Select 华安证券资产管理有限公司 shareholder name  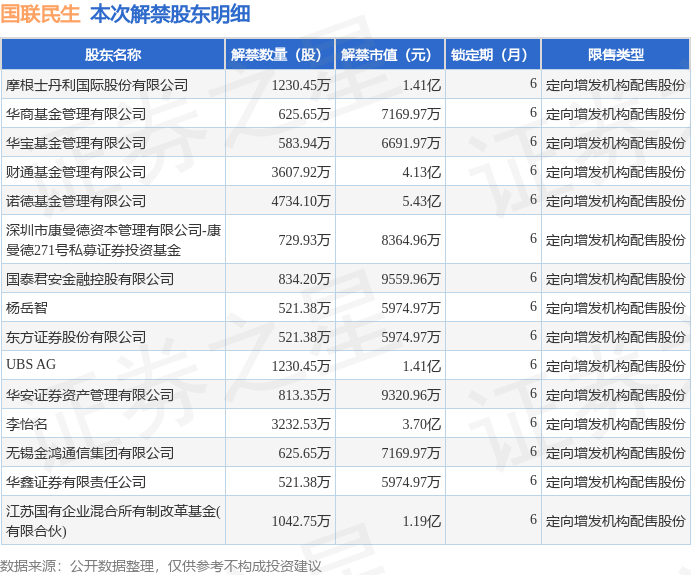(90, 395)
